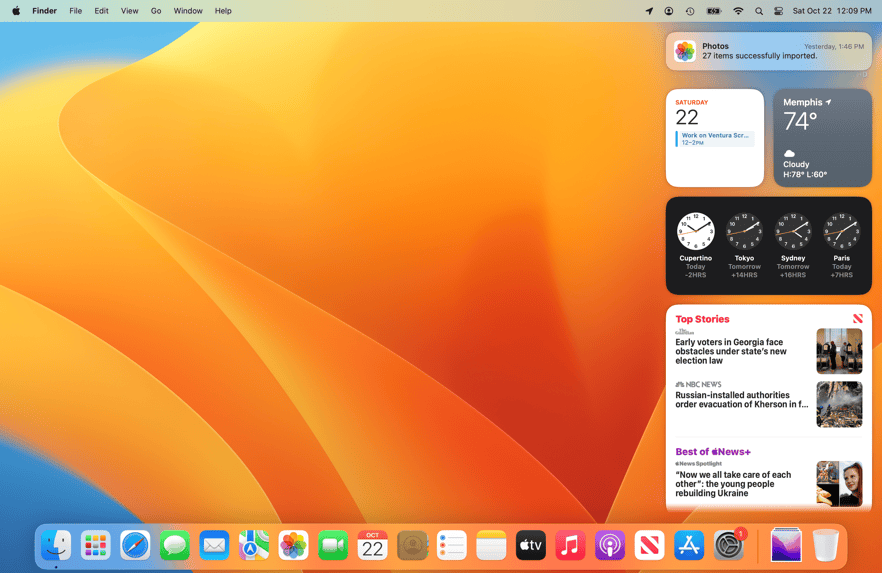Open System Settings with update badge
This screenshot has height=573, width=882.
click(729, 545)
